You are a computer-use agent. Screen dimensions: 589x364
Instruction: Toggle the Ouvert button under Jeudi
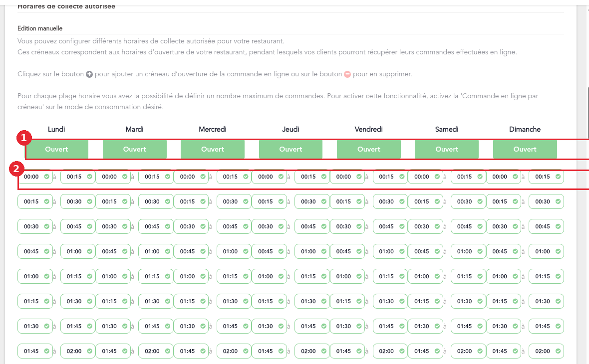click(x=291, y=149)
